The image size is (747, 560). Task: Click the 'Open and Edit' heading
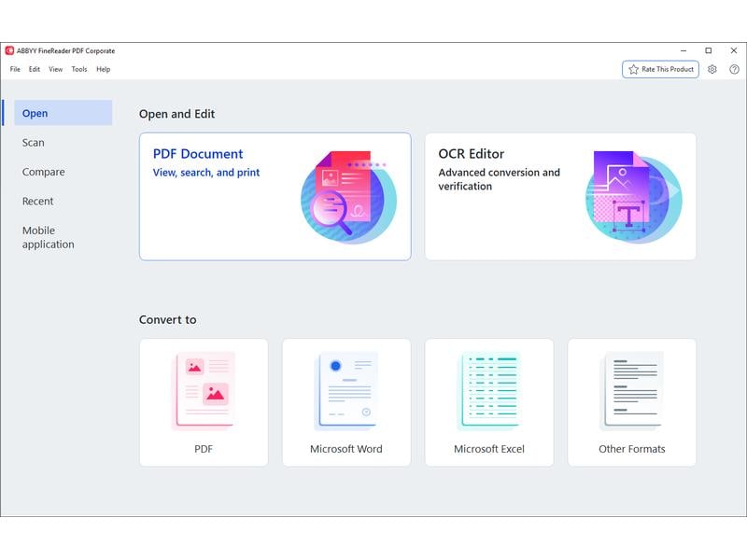pos(176,114)
